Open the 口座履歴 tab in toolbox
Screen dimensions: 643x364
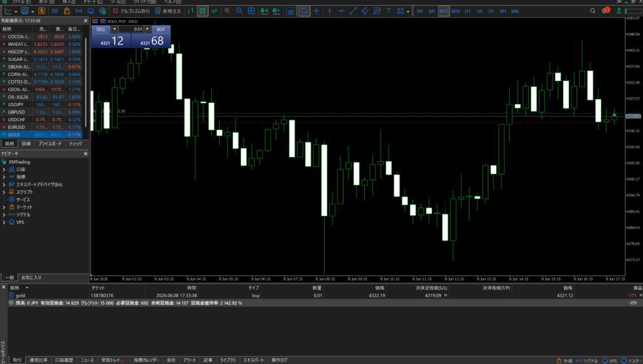click(64, 360)
